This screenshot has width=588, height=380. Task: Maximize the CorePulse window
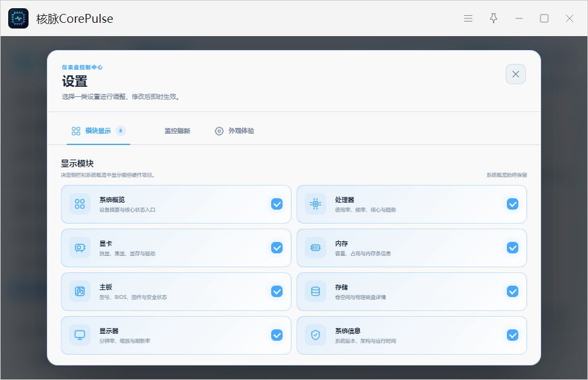pos(544,18)
